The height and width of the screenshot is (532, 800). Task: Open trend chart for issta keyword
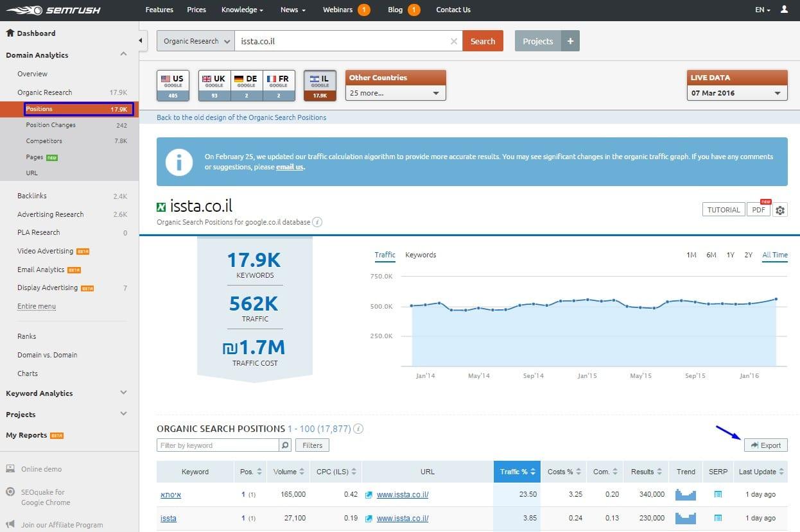point(686,518)
